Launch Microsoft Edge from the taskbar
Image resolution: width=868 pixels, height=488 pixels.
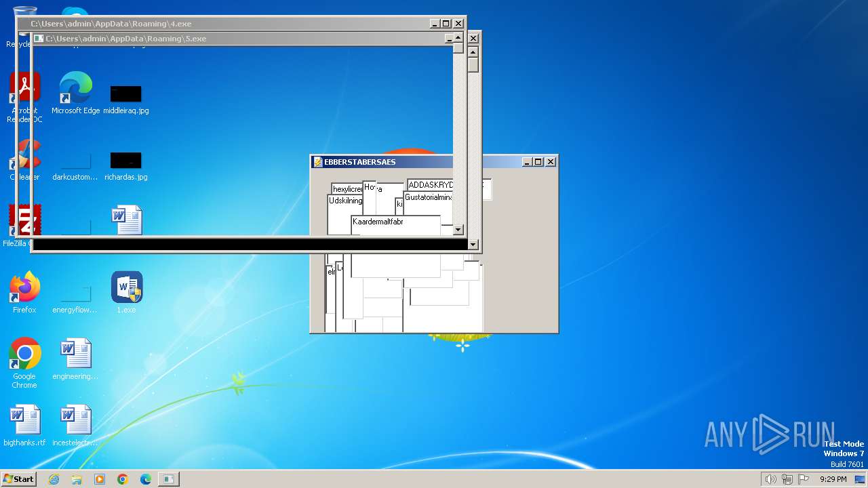click(146, 479)
